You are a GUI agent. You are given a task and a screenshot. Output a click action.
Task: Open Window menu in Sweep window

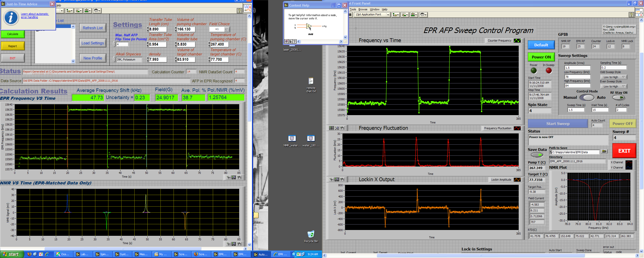click(375, 10)
